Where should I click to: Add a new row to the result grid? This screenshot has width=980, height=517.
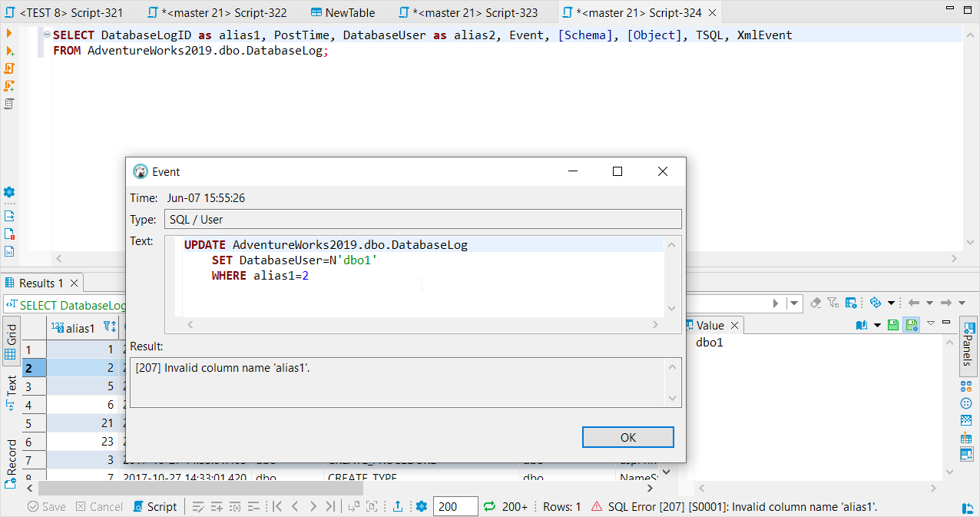[x=216, y=506]
